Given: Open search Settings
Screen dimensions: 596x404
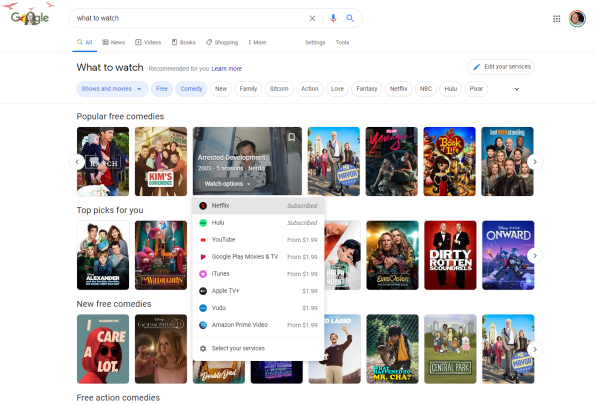Looking at the screenshot, I should click(x=315, y=43).
